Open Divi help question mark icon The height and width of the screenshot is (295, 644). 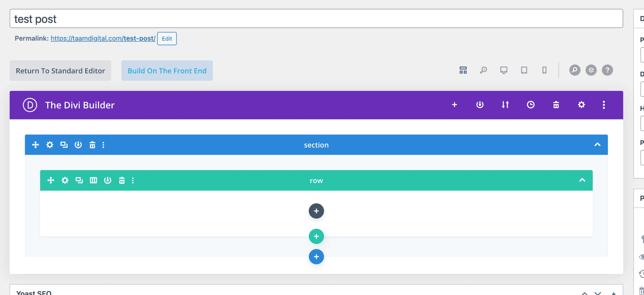608,70
